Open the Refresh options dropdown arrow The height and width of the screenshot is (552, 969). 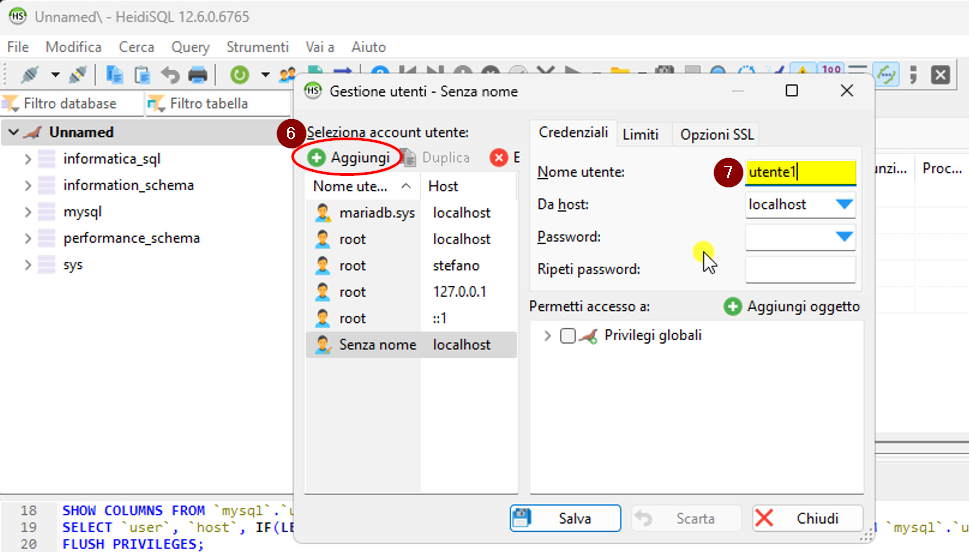tap(265, 75)
